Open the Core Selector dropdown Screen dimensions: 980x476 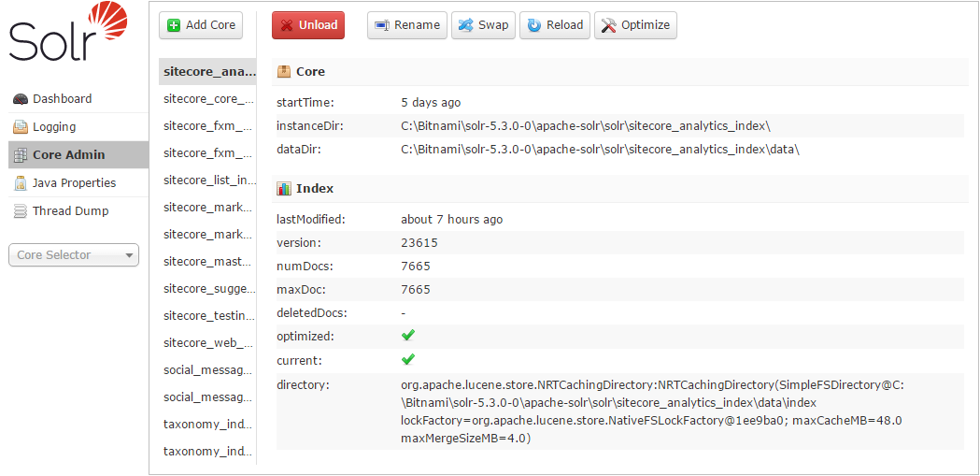click(x=74, y=254)
